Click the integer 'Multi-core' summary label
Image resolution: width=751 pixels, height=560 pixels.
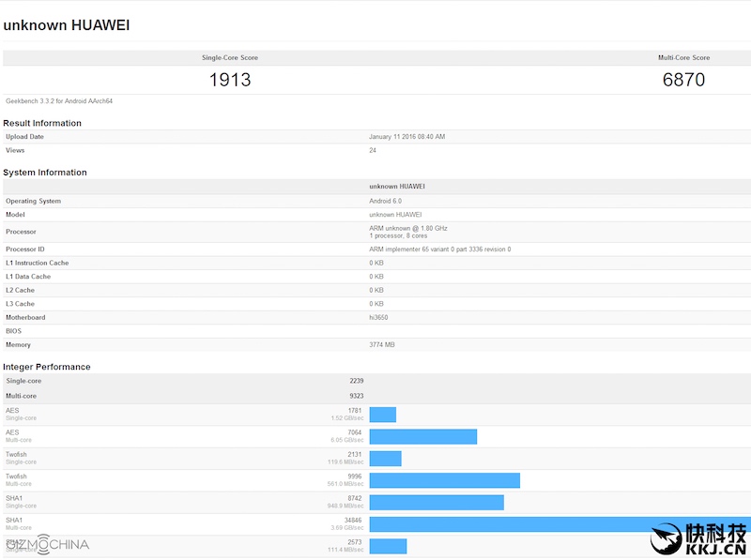[x=21, y=396]
